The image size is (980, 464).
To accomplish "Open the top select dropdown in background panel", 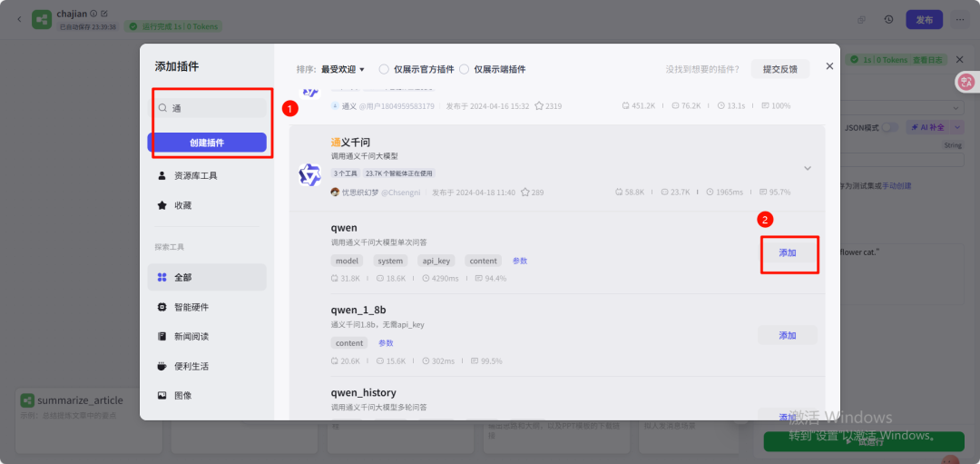I will (903, 107).
